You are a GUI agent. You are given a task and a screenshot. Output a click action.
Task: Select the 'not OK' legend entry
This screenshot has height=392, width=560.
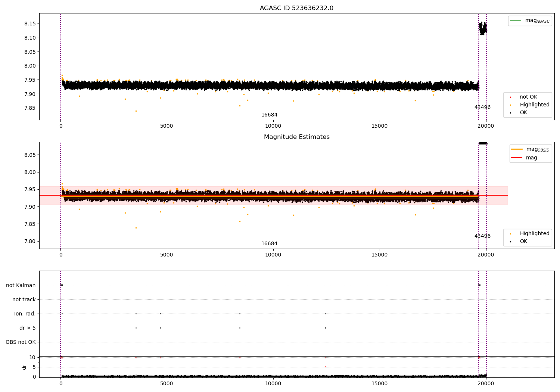point(528,97)
